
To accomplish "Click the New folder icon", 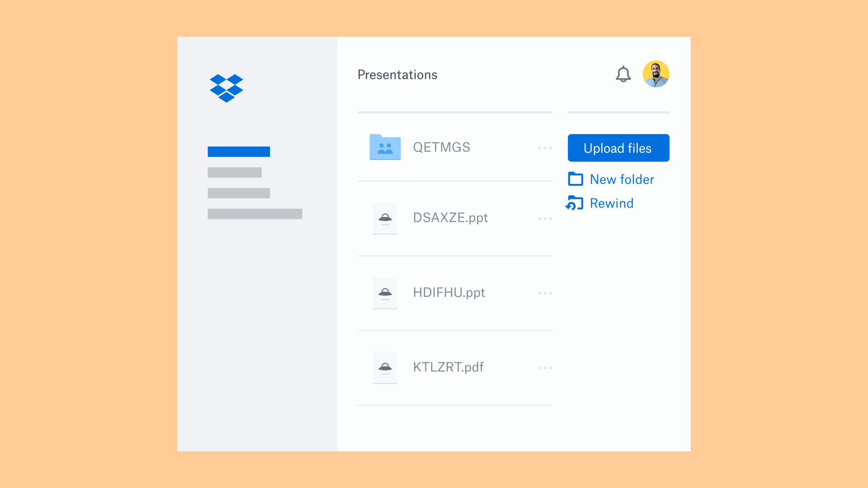I will click(574, 179).
